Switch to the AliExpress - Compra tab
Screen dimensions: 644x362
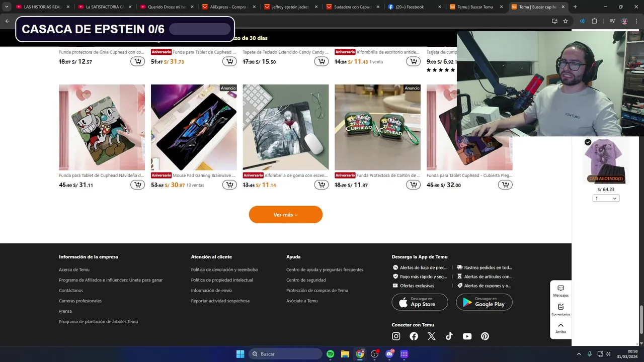(228, 7)
